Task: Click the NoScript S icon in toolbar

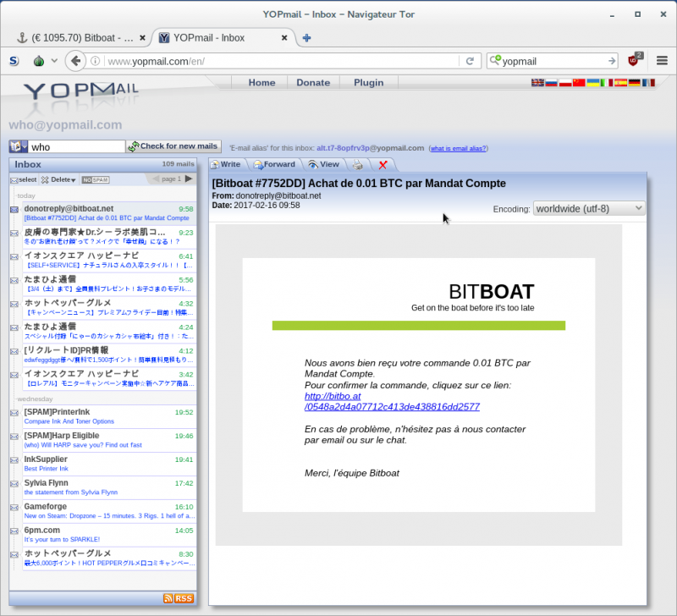Action: tap(14, 61)
